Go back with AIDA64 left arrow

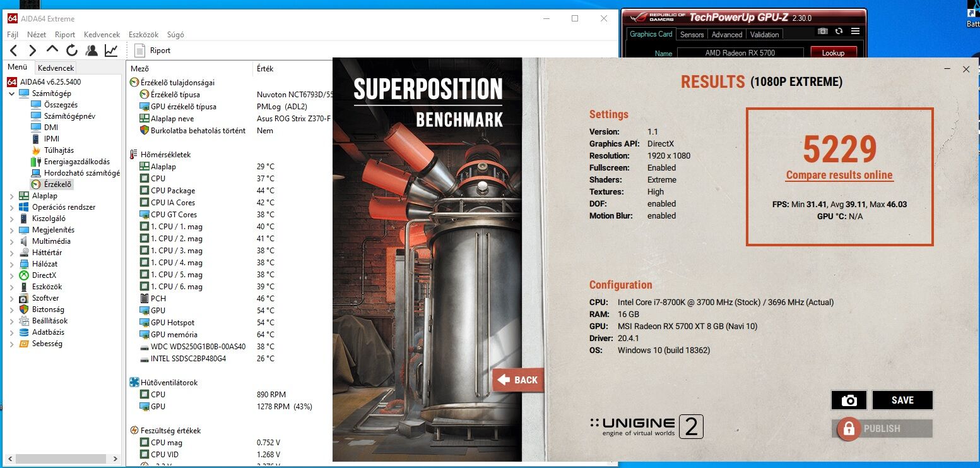13,51
